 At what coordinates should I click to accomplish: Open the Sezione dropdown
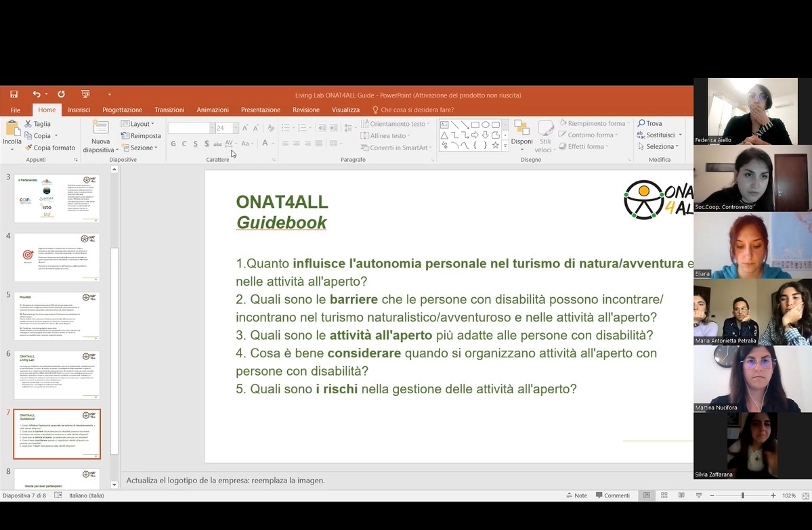point(140,148)
